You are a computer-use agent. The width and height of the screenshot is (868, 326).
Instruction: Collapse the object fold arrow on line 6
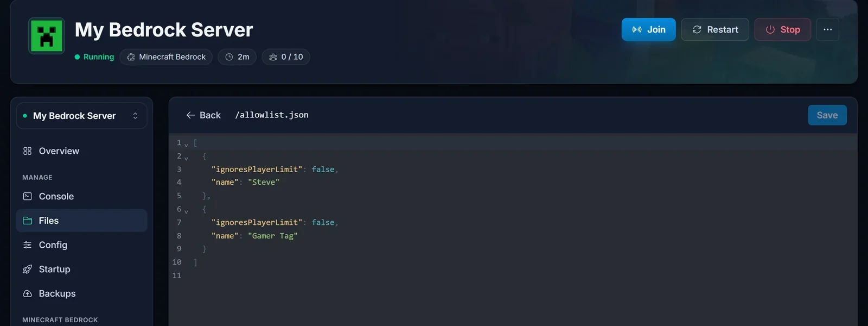click(x=186, y=211)
